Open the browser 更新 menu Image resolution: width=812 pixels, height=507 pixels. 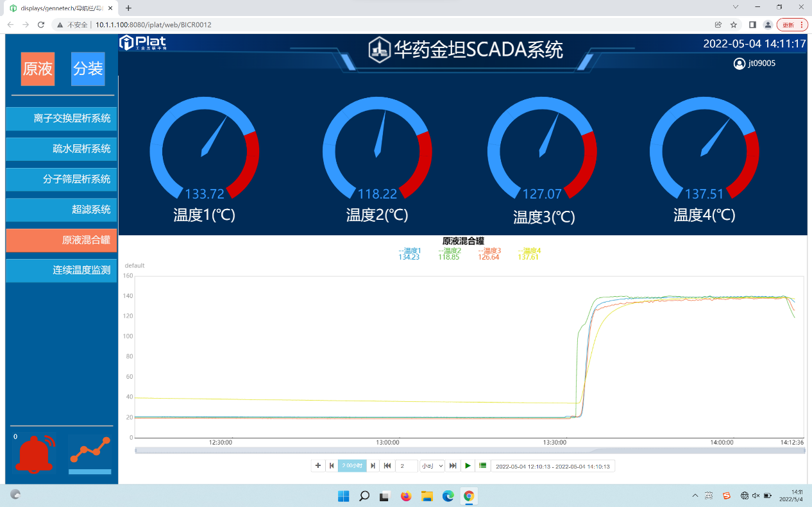[791, 24]
